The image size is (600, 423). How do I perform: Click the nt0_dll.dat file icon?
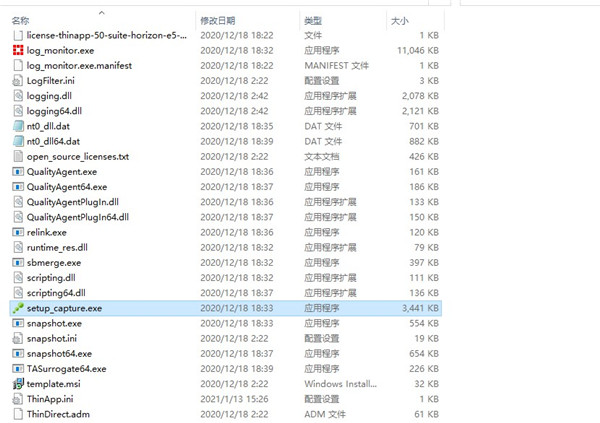coord(18,126)
